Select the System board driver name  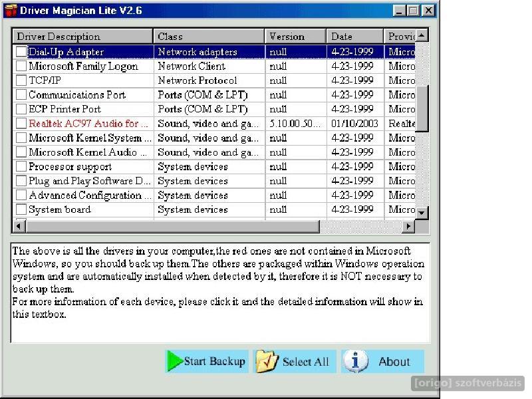click(60, 209)
